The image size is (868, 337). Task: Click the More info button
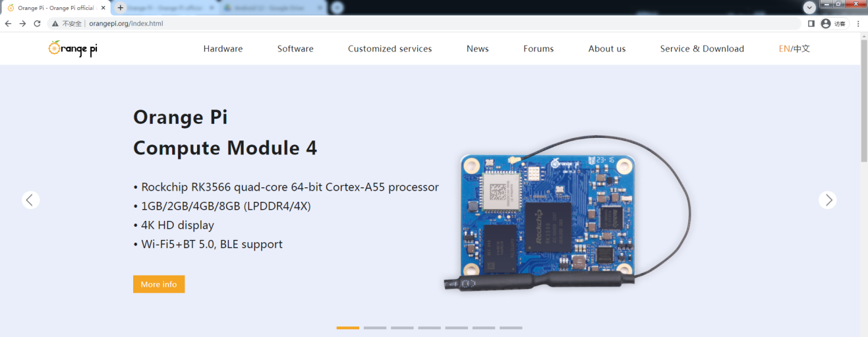[x=159, y=284]
